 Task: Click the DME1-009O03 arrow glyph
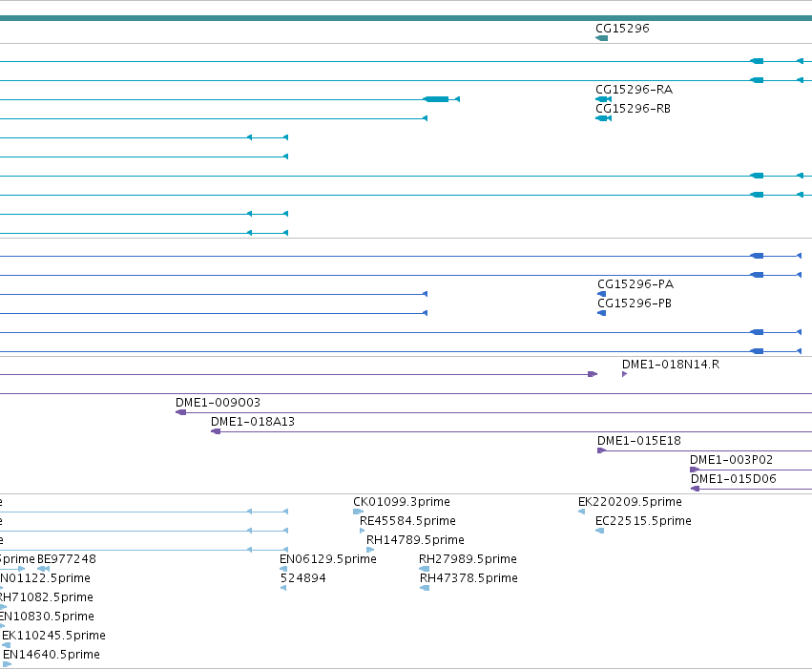click(180, 412)
